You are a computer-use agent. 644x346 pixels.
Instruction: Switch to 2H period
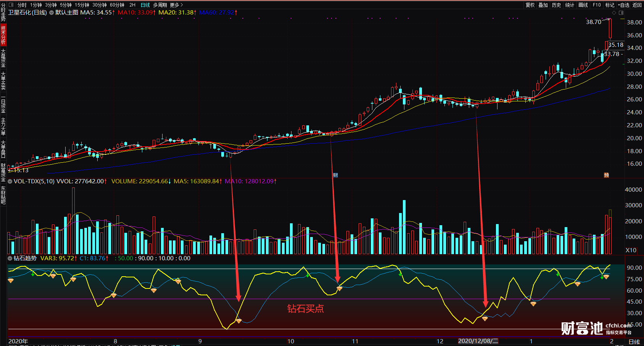tap(132, 5)
